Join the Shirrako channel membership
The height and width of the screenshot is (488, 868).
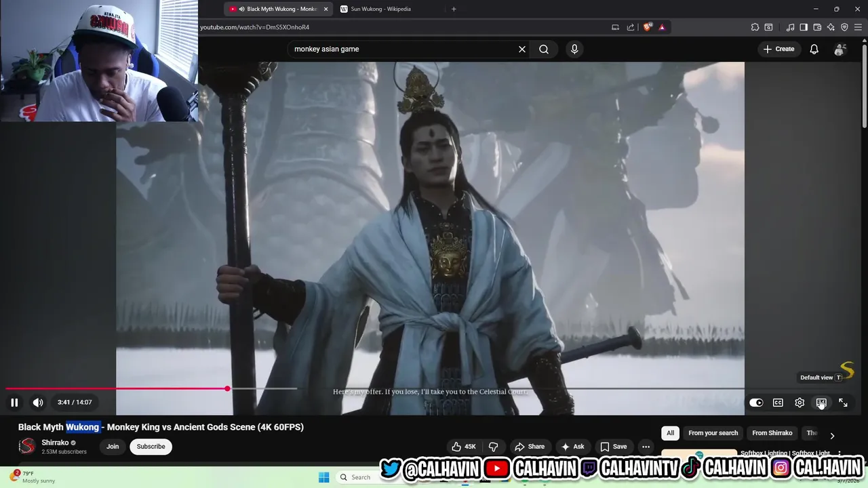click(113, 447)
